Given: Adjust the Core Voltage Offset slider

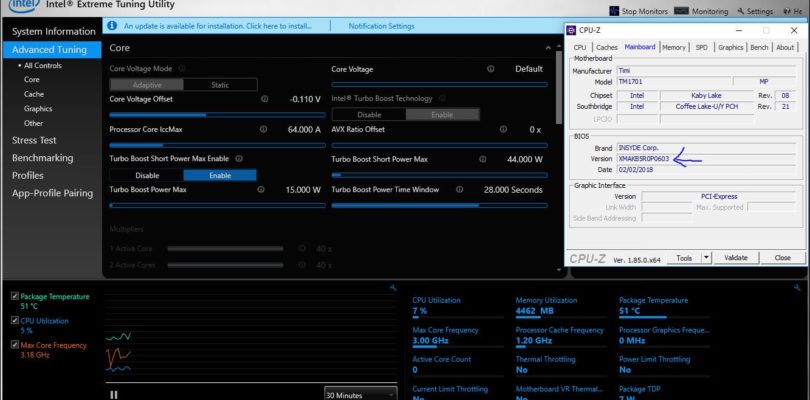Looking at the screenshot, I should tap(217, 115).
